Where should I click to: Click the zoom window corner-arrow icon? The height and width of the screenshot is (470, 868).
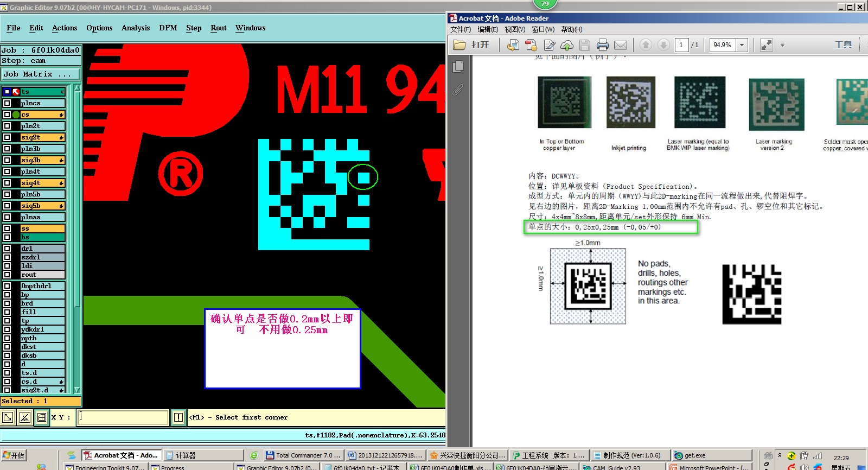[8, 417]
